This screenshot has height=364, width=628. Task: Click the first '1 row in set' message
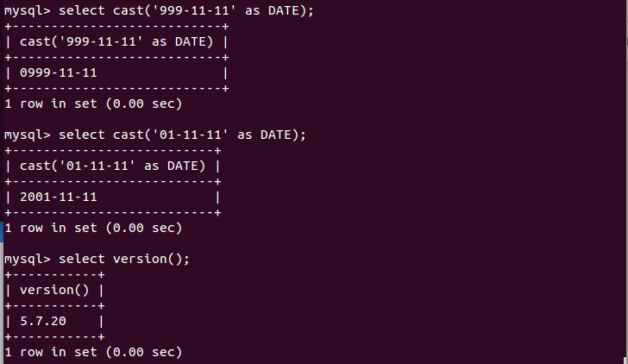[93, 104]
